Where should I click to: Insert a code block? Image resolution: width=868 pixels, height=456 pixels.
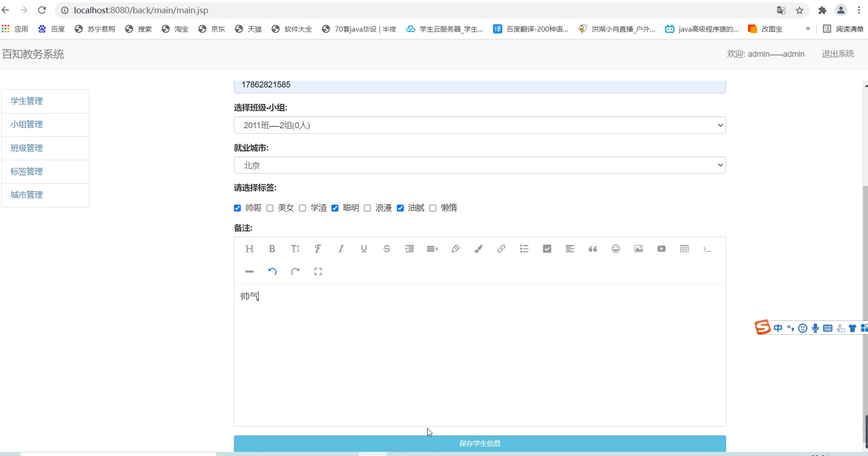[707, 249]
